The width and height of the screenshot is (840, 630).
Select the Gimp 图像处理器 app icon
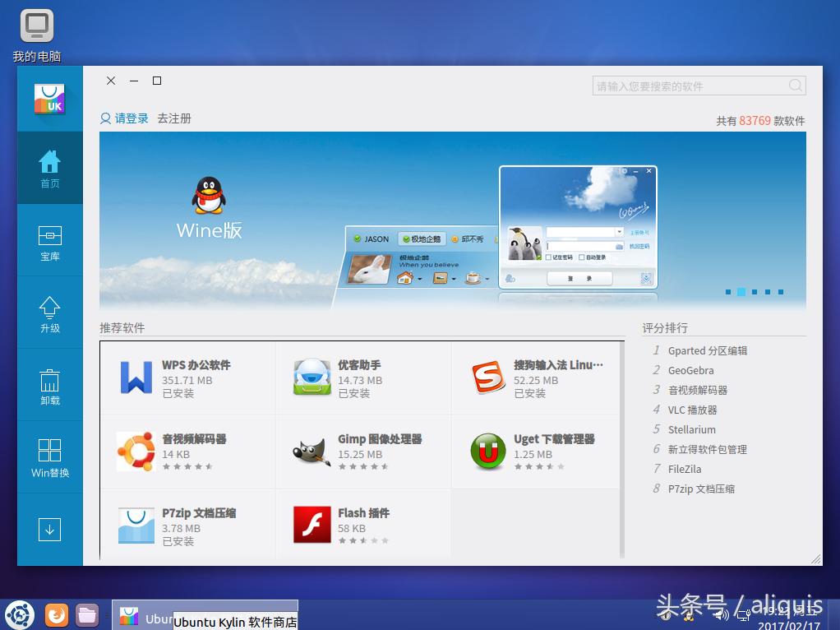pyautogui.click(x=311, y=452)
